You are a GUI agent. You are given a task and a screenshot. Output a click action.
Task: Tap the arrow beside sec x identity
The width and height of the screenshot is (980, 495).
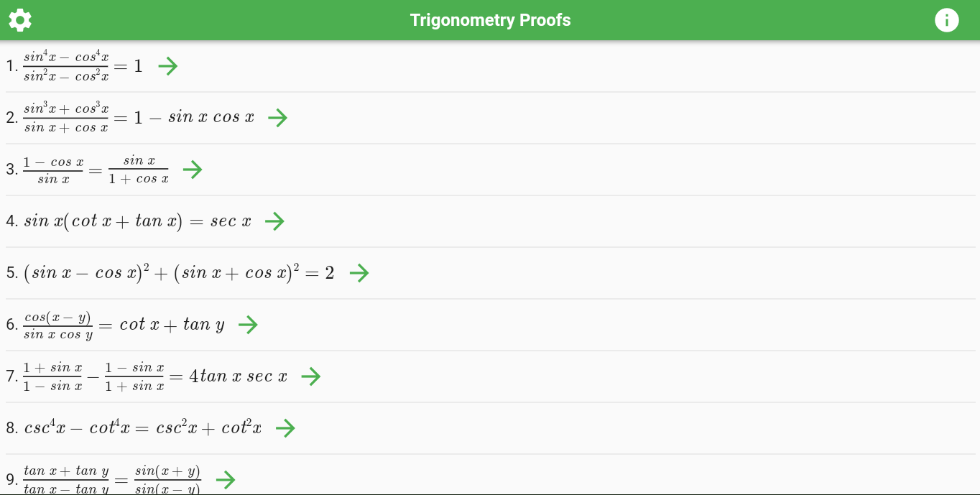274,221
